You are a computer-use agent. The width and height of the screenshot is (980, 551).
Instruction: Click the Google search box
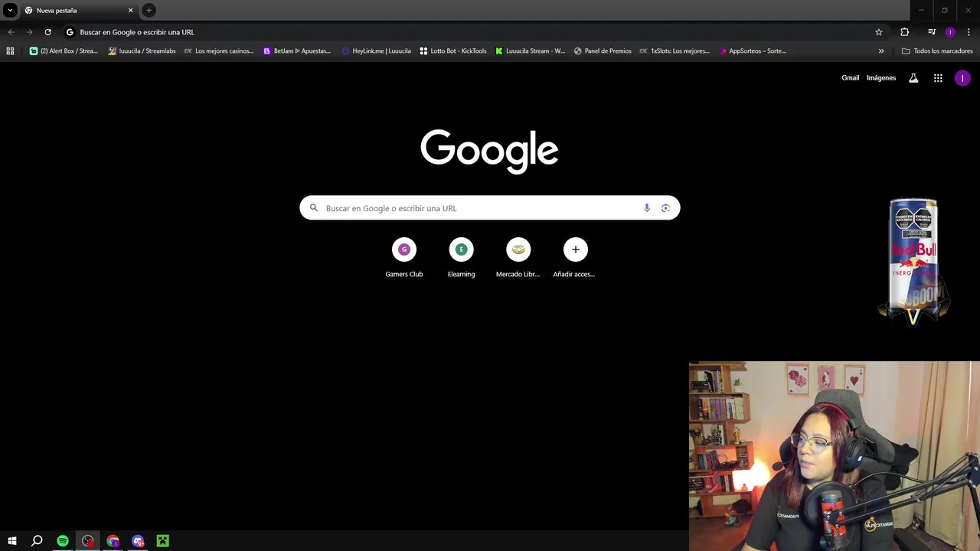490,208
